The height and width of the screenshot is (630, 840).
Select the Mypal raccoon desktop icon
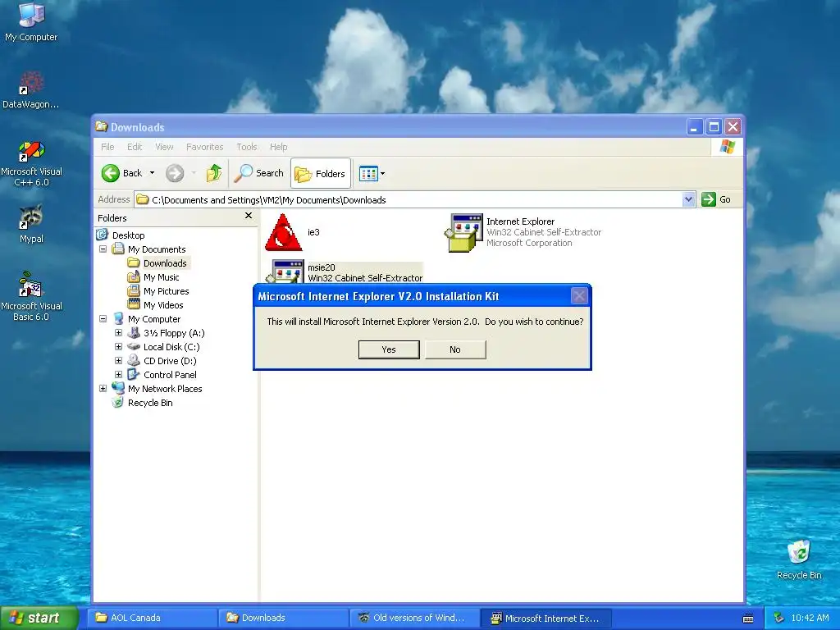[31, 224]
